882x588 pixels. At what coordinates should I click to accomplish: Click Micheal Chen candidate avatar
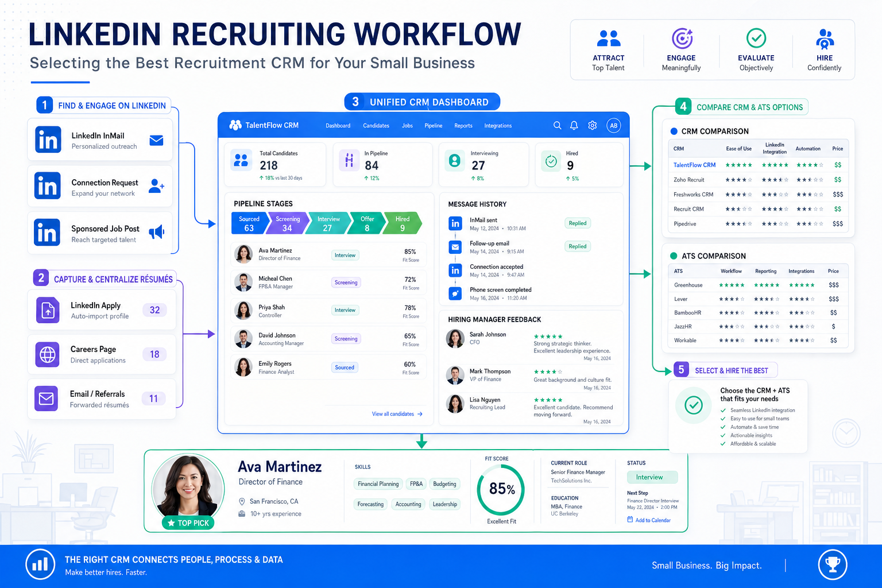243,282
